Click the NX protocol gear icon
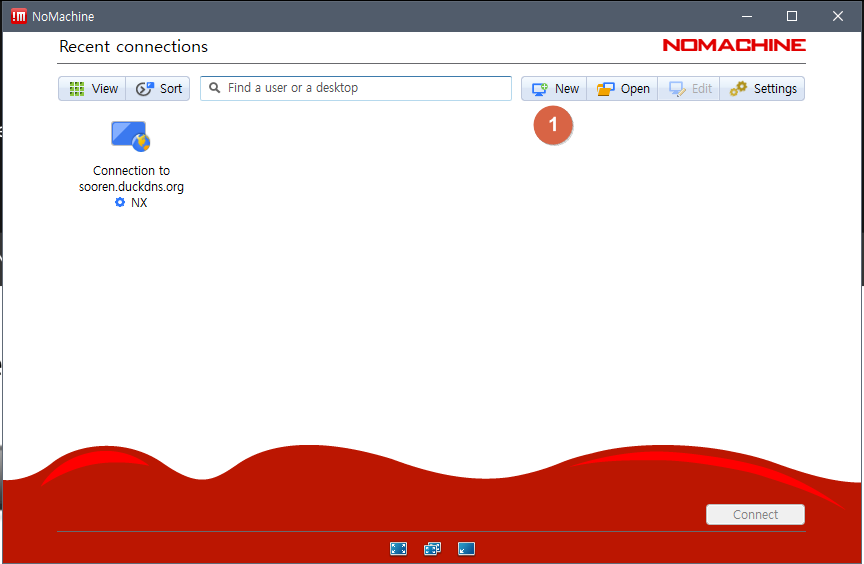This screenshot has width=864, height=564. coord(120,203)
